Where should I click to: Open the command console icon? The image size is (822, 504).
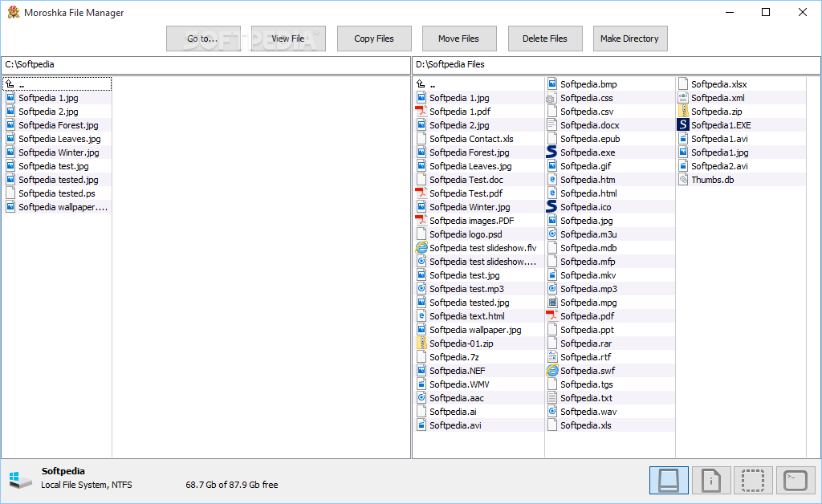coord(796,480)
